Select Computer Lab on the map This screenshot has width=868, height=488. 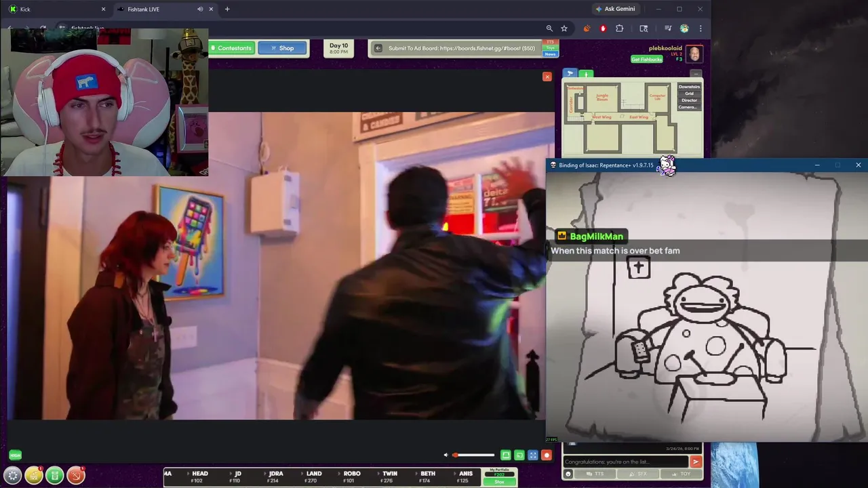pyautogui.click(x=657, y=97)
